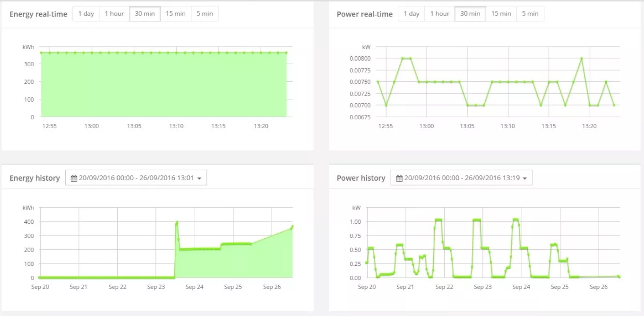Open Energy history date range dropdown arrow
This screenshot has height=316, width=644.
click(199, 179)
